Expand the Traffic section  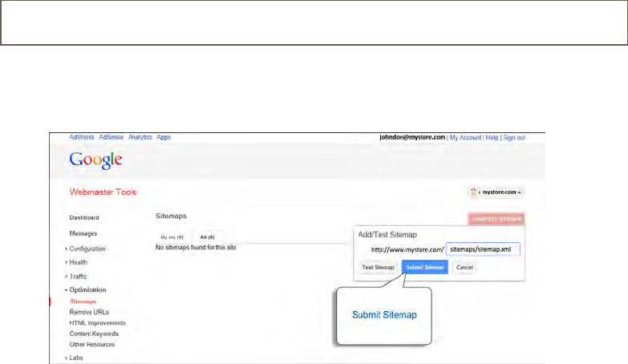coord(78,277)
